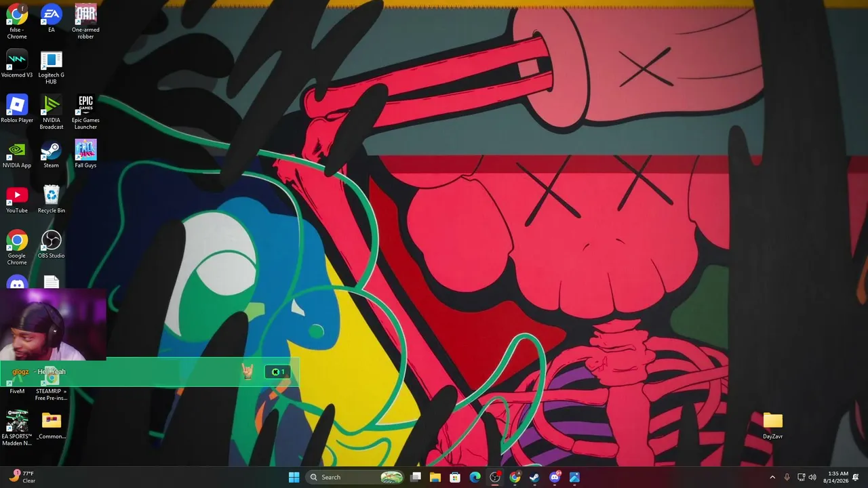Select the Discord desktop icon above webcam
Image resolution: width=868 pixels, height=488 pixels.
click(17, 282)
